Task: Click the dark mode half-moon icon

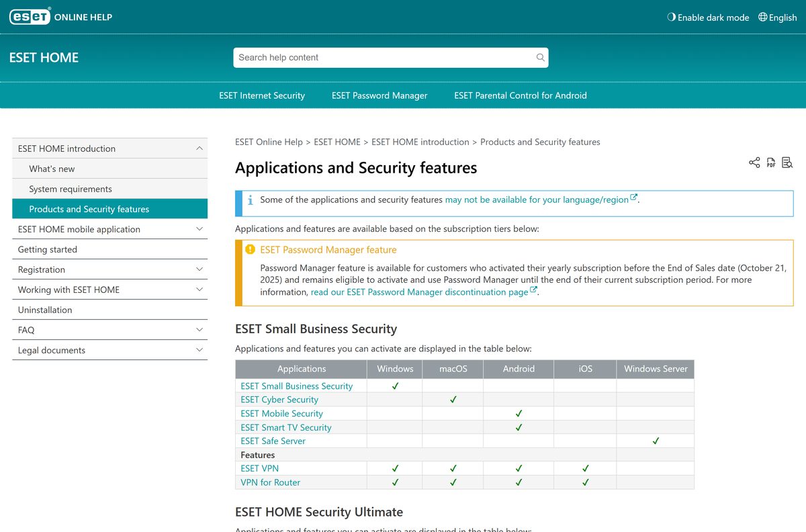Action: tap(671, 17)
